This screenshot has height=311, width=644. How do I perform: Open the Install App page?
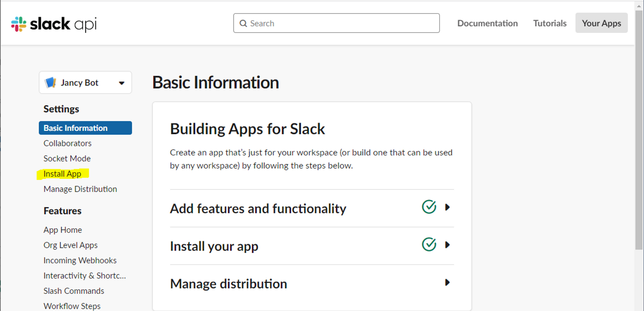click(x=62, y=174)
